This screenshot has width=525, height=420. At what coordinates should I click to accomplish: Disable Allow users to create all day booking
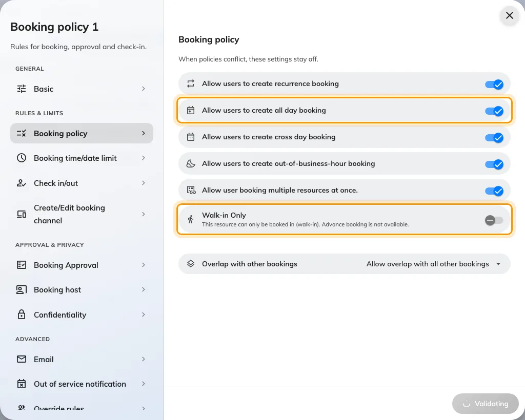pyautogui.click(x=494, y=111)
